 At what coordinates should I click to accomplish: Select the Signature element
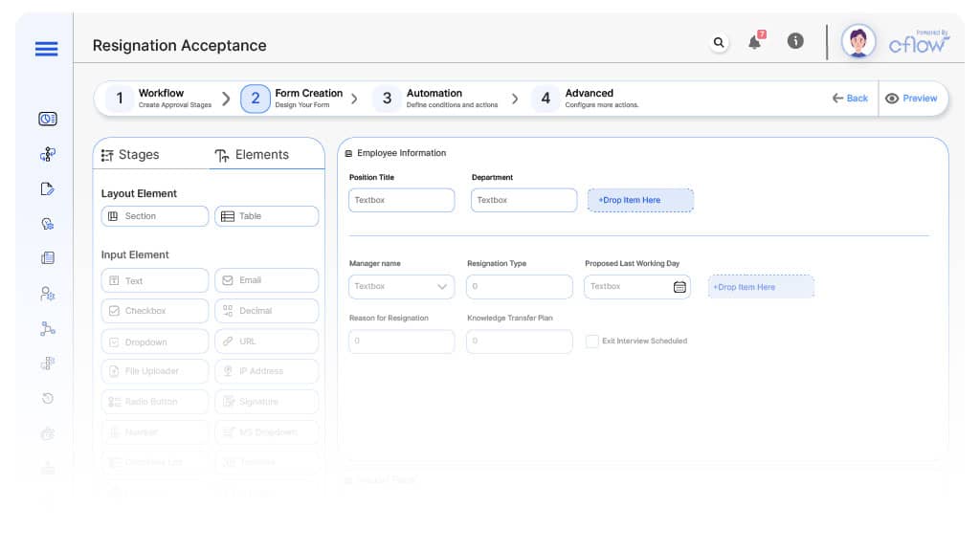[267, 402]
